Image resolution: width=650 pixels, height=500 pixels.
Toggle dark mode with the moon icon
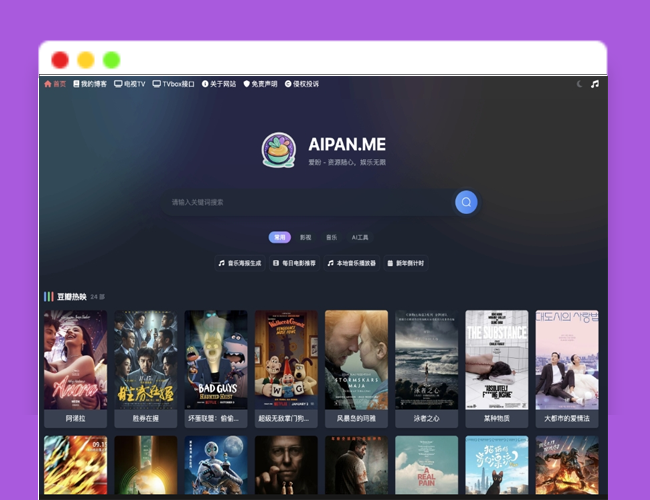[579, 84]
